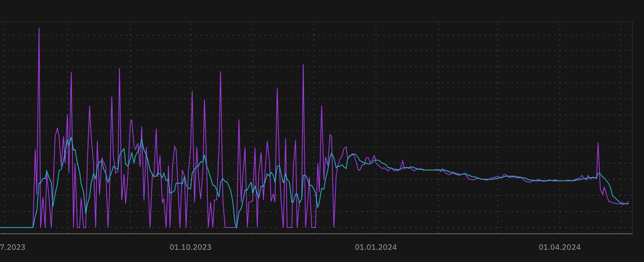Click the purple line's final point at the right edge
This screenshot has width=644, height=262.
[x=628, y=201]
